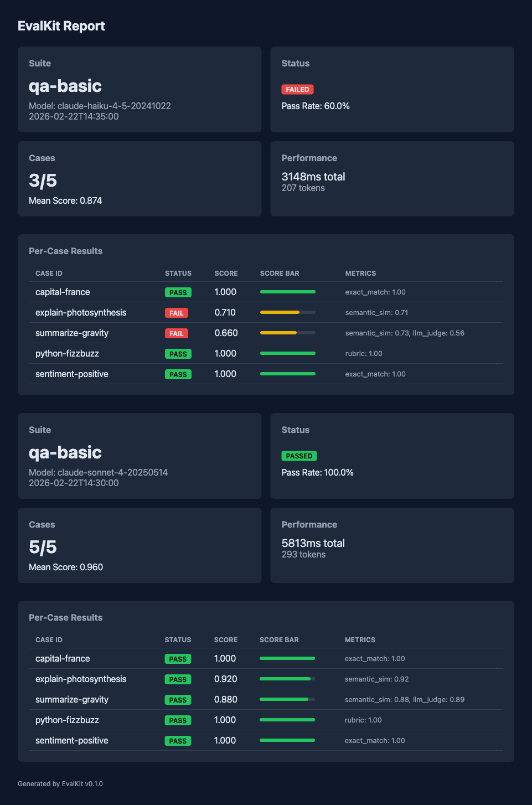Click the green PASSED status badge
This screenshot has width=532, height=805.
tap(299, 456)
